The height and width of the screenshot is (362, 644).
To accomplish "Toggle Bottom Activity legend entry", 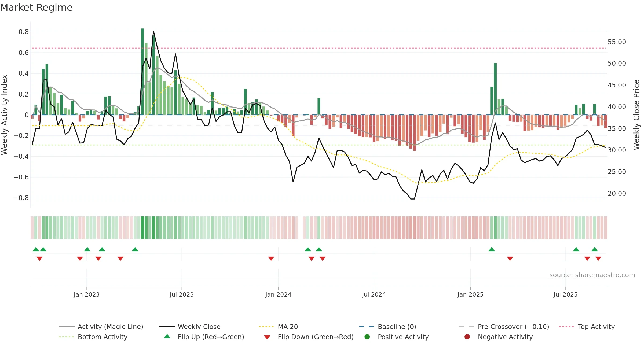I will click(93, 337).
